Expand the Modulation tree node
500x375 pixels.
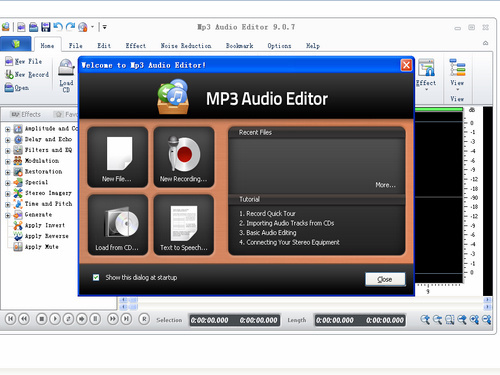(x=8, y=161)
